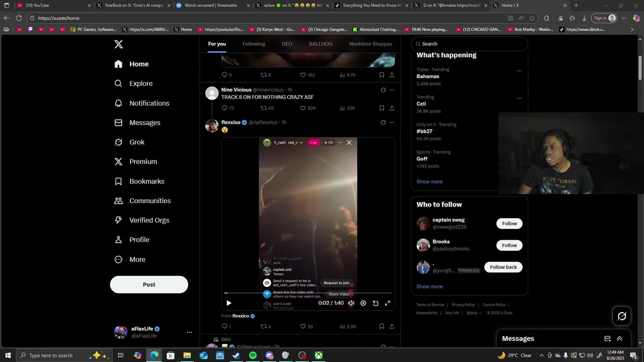This screenshot has width=644, height=362.
Task: Open the Goff trending topic
Action: pos(422,159)
